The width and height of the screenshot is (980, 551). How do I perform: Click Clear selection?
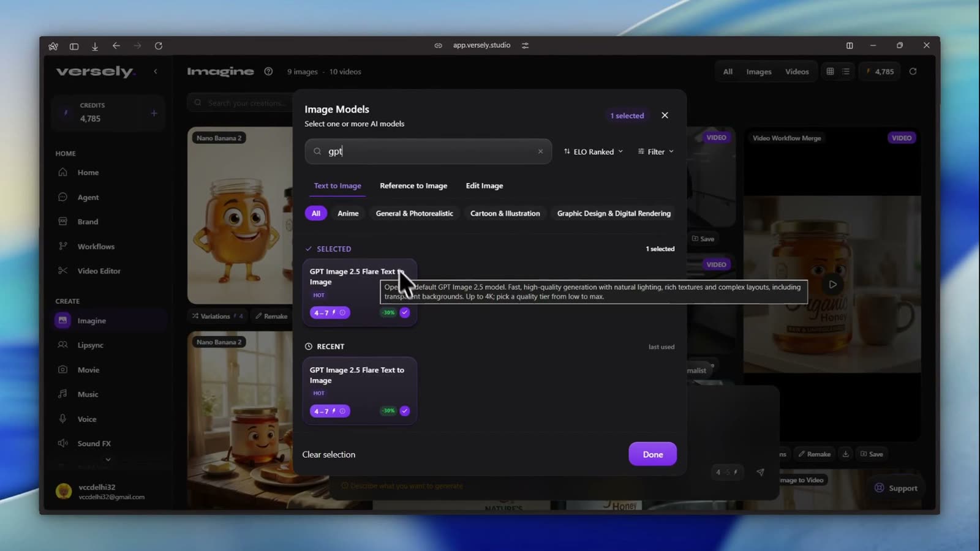click(x=329, y=454)
